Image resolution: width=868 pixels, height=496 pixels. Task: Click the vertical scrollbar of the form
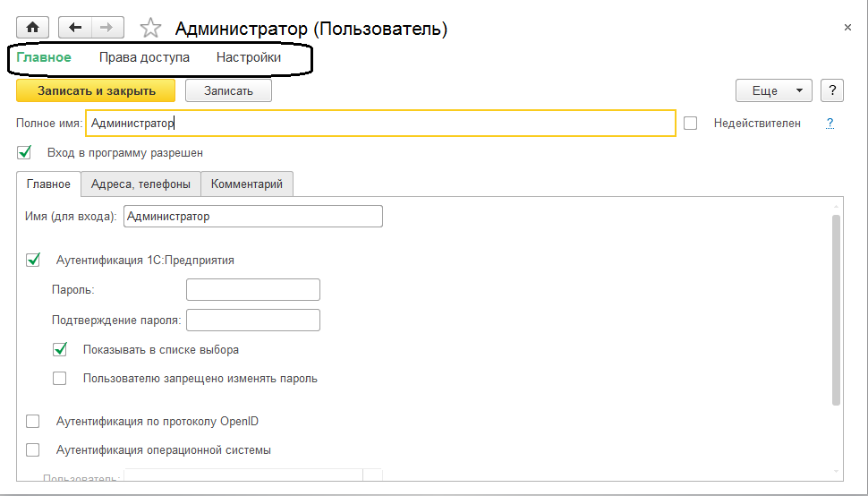[836, 310]
